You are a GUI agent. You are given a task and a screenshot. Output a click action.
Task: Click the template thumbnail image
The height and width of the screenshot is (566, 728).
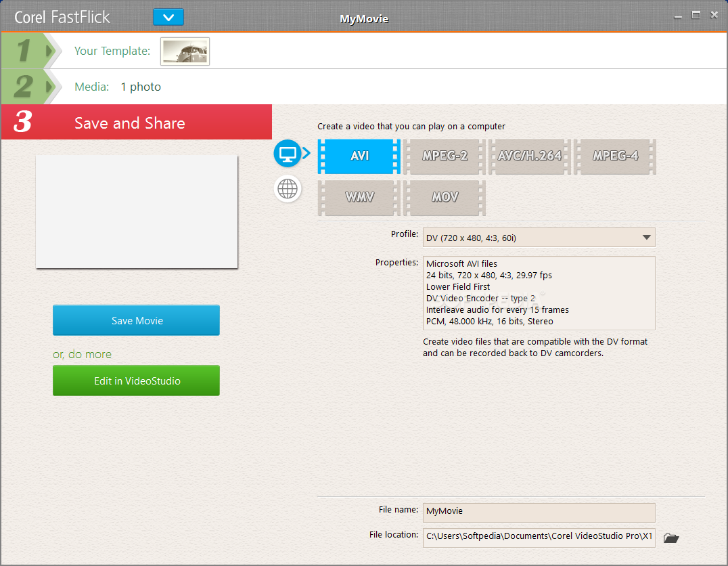(185, 51)
